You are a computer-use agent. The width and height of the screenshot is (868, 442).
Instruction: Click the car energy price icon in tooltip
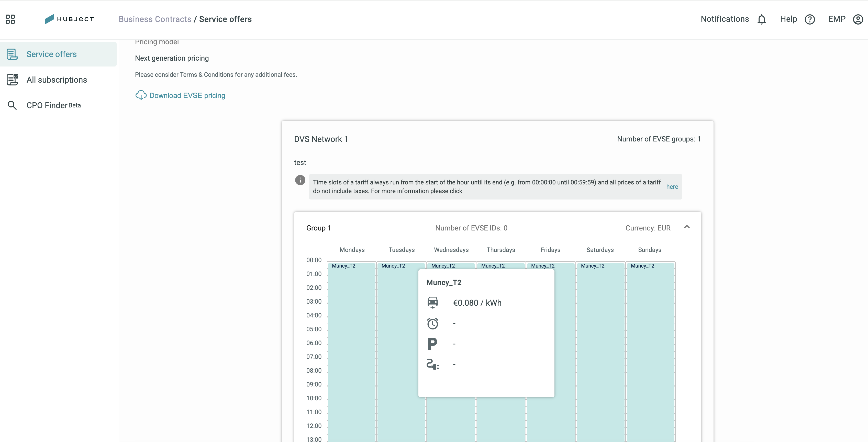click(433, 303)
